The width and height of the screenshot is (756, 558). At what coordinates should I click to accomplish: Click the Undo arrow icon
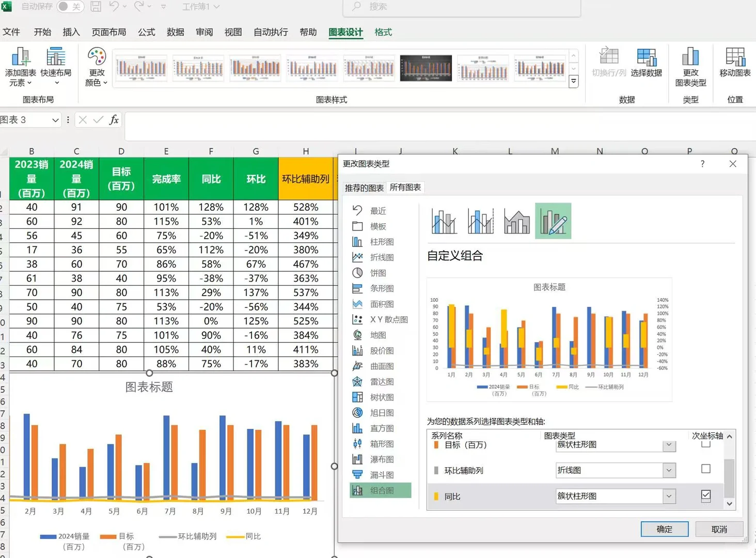click(114, 6)
